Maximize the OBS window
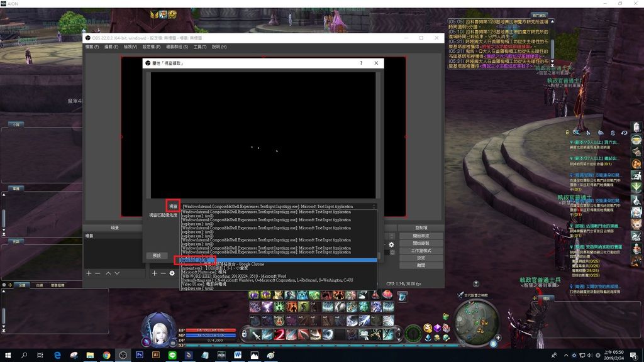This screenshot has width=644, height=362. (421, 38)
